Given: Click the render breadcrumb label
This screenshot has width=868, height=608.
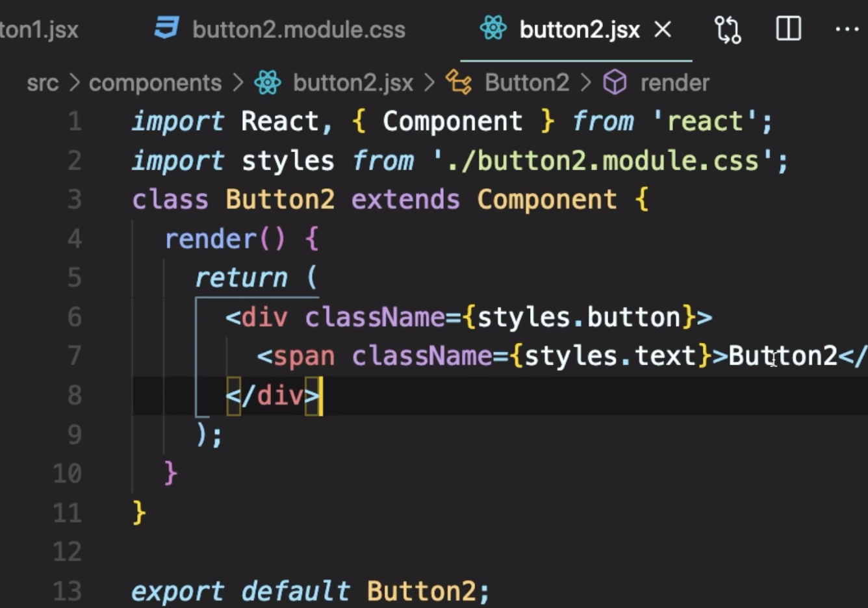Looking at the screenshot, I should pos(674,82).
